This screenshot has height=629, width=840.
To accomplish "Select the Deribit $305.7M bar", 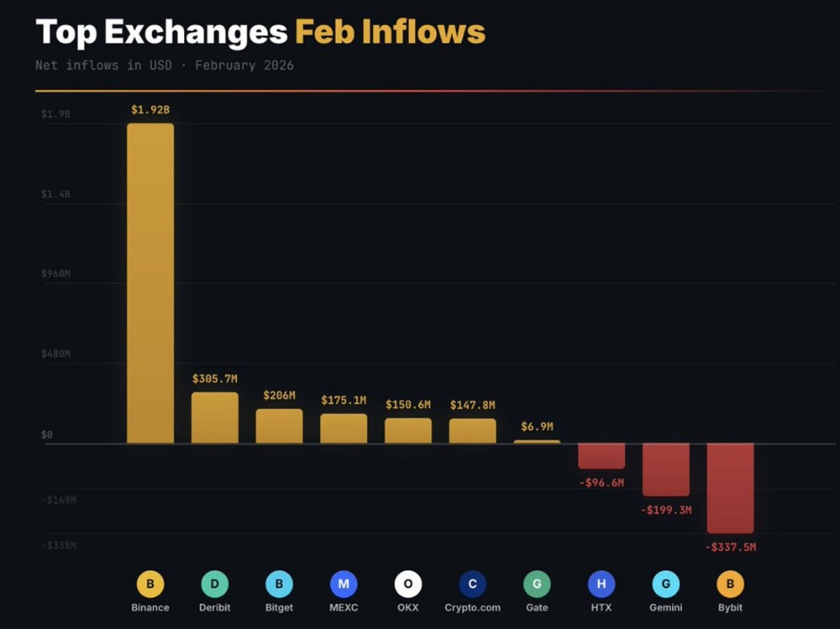I will coord(215,417).
